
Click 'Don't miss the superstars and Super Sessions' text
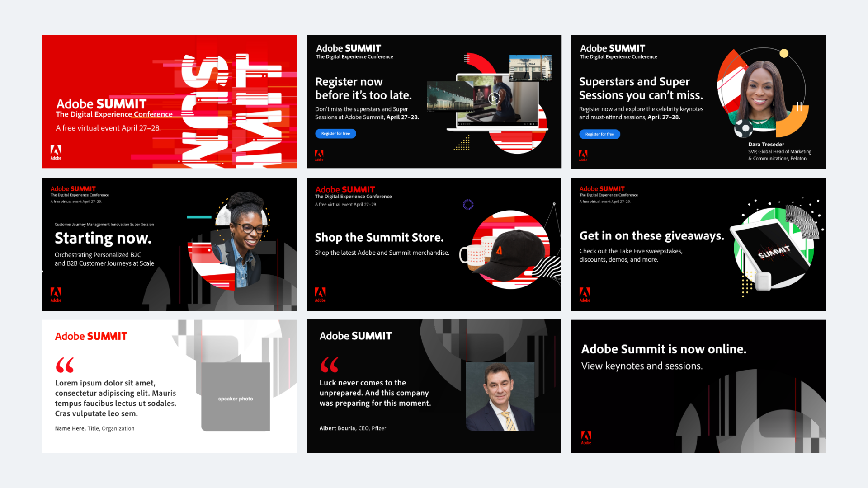pyautogui.click(x=367, y=113)
